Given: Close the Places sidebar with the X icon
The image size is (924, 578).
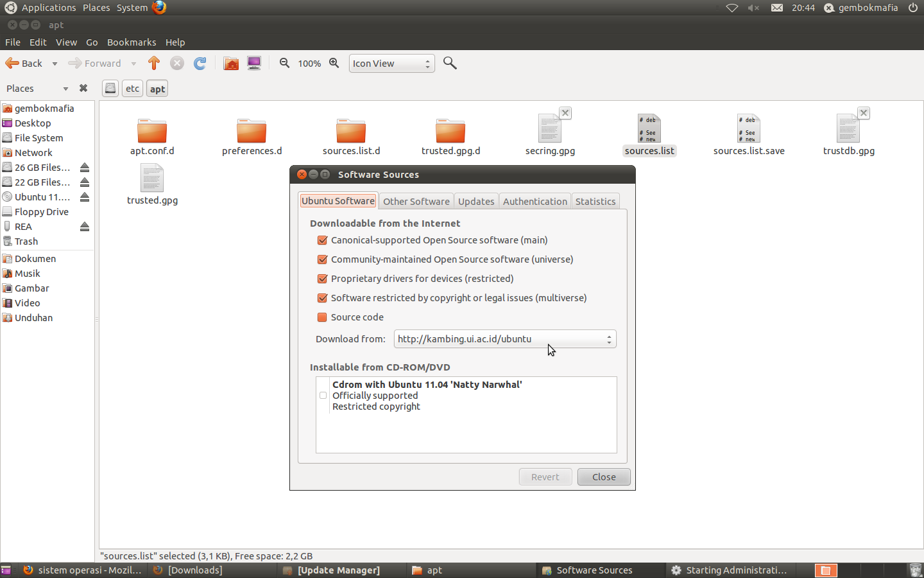Looking at the screenshot, I should pyautogui.click(x=83, y=88).
